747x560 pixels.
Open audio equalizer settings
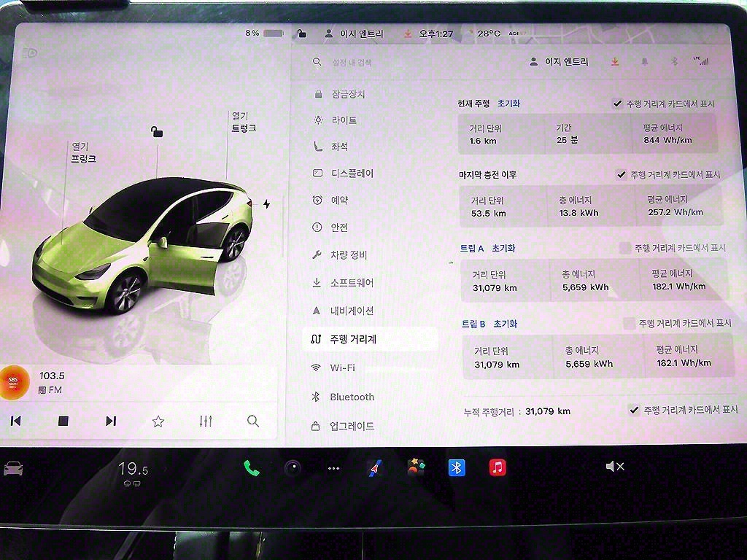[206, 421]
